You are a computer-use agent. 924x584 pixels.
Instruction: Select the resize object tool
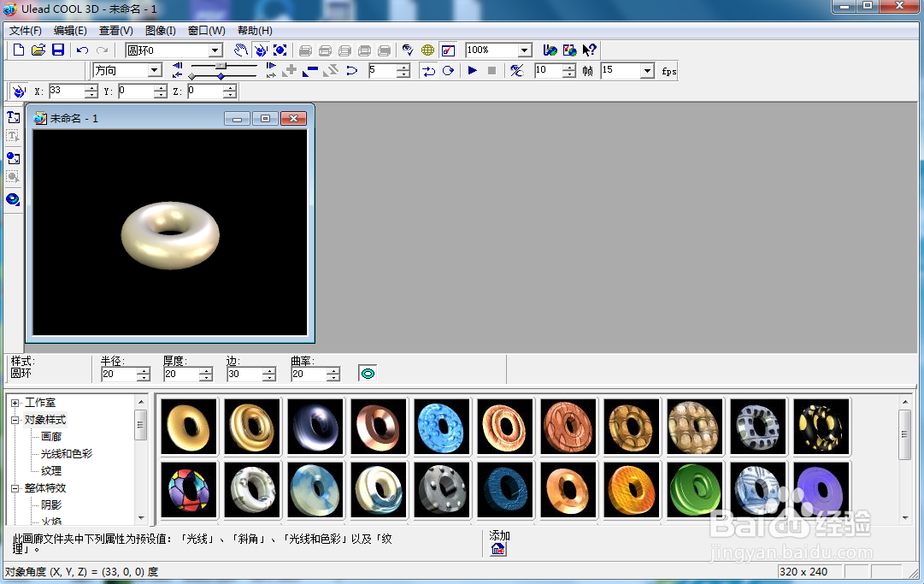280,50
